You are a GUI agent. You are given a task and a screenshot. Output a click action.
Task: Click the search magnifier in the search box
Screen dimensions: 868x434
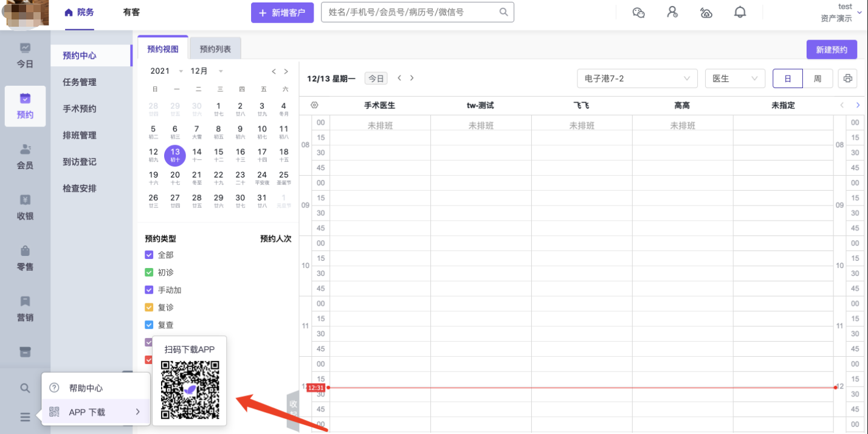pos(504,12)
